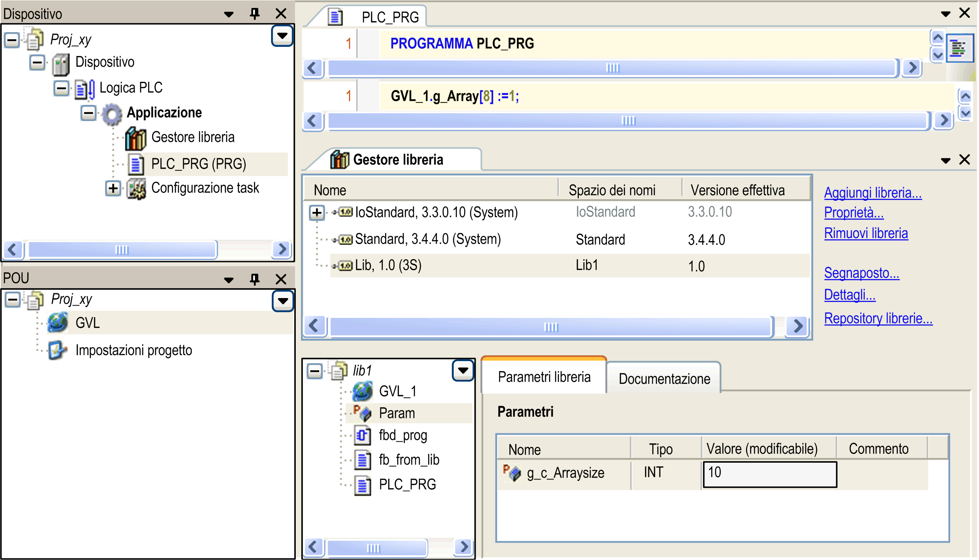Click the Valore (modificabile) column header
The width and height of the screenshot is (979, 560).
tap(769, 448)
